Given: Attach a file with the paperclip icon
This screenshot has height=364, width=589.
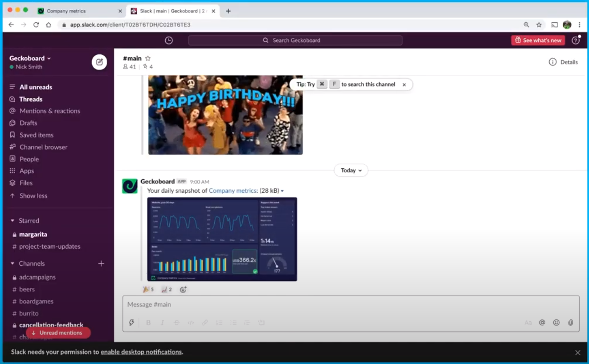Looking at the screenshot, I should (x=571, y=322).
